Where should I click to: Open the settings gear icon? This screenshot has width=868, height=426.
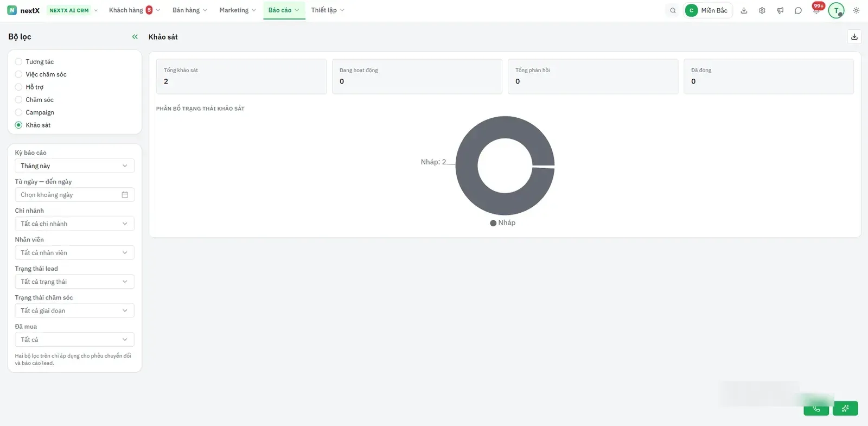coord(762,10)
